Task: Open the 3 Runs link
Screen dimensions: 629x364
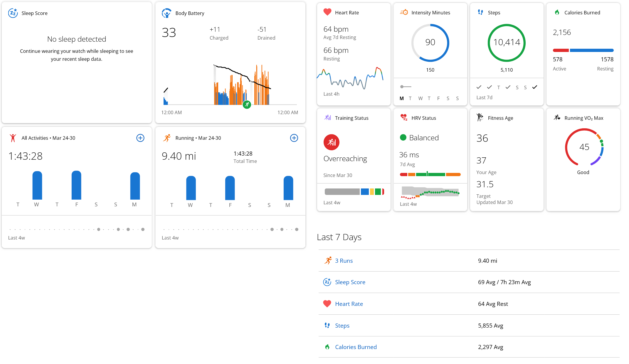Action: coord(344,261)
